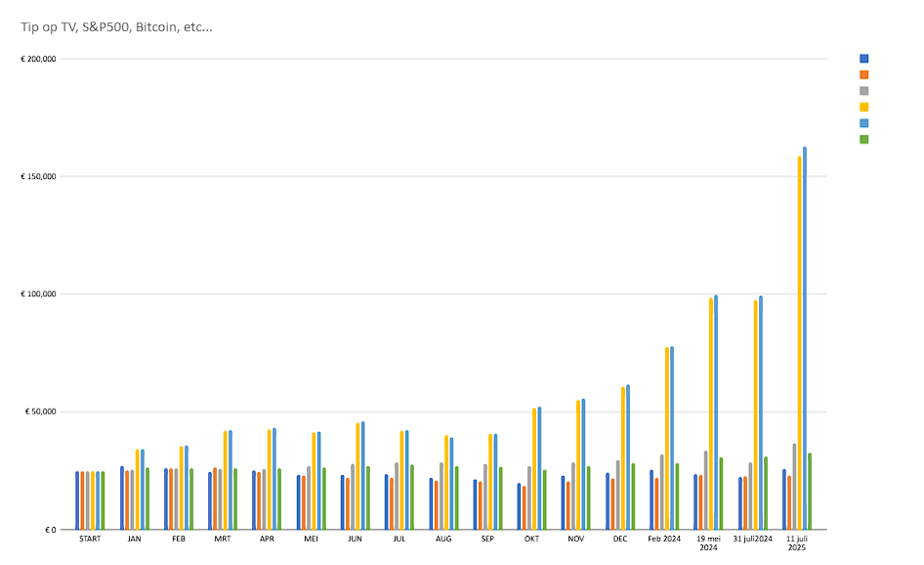Click the yellow legend swatch
Image resolution: width=924 pixels, height=565 pixels.
(x=863, y=107)
